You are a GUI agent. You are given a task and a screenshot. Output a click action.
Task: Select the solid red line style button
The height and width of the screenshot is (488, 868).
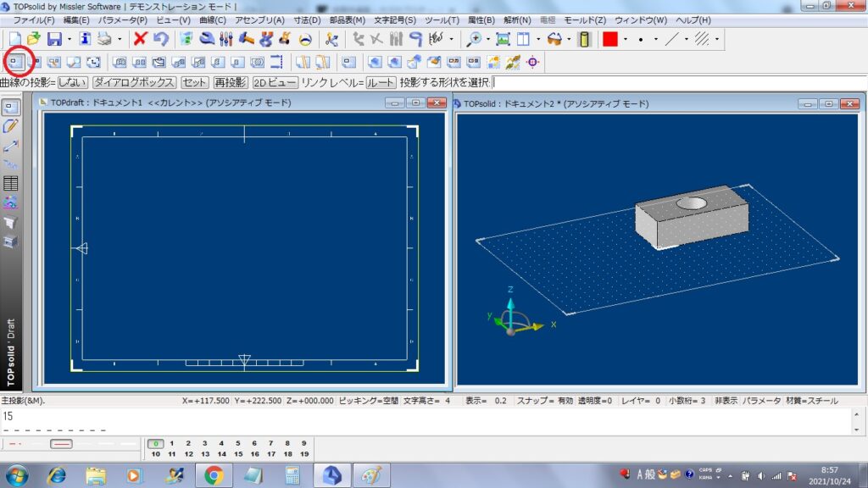[x=61, y=444]
